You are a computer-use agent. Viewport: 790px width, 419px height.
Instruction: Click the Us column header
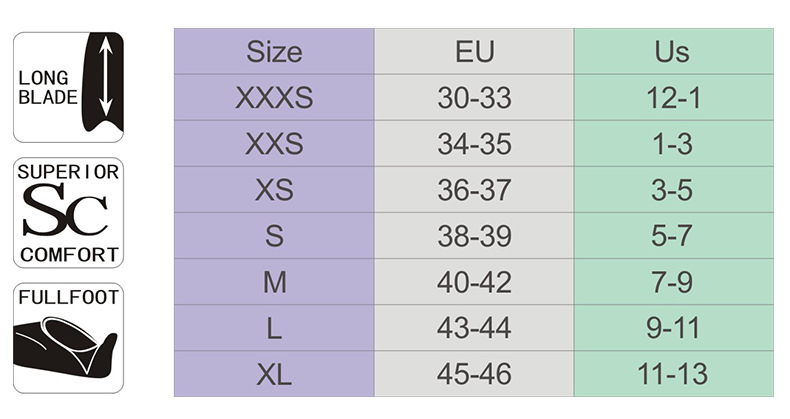(x=674, y=51)
